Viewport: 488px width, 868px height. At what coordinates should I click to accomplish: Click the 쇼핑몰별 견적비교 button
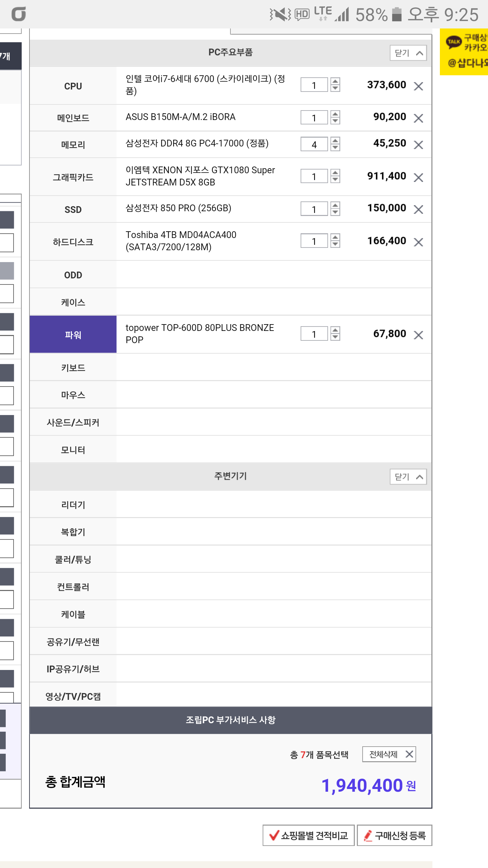click(x=308, y=835)
